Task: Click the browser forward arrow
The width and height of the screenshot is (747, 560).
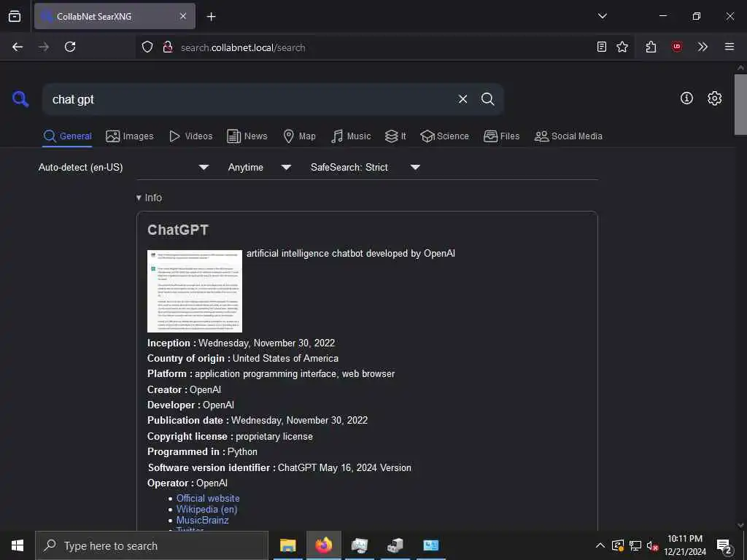Action: (x=43, y=47)
